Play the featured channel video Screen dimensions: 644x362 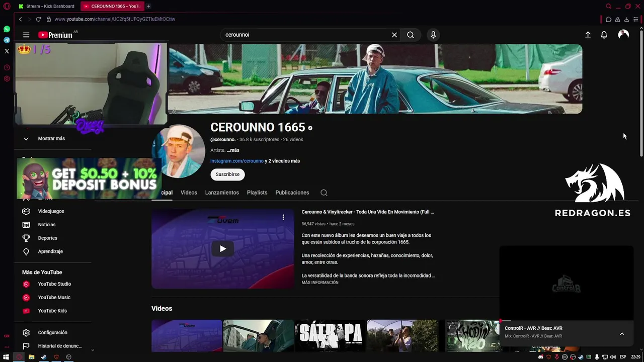point(222,249)
